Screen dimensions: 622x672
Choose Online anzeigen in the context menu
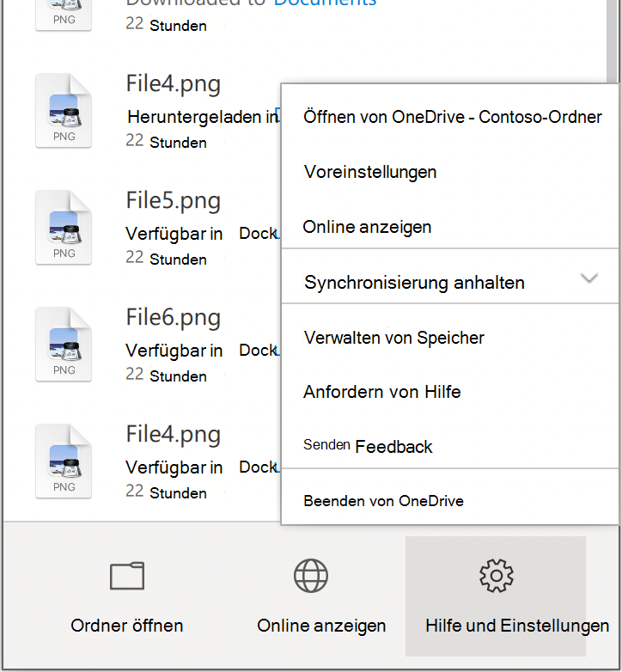point(450,227)
